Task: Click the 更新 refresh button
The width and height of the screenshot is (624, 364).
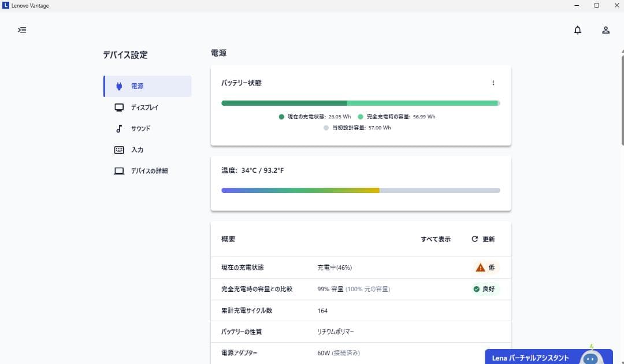Action: click(483, 239)
